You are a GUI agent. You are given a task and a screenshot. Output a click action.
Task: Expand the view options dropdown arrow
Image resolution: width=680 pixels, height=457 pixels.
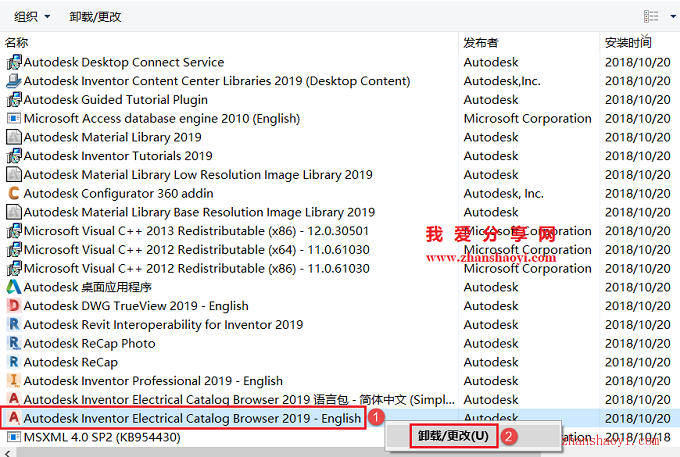click(673, 16)
